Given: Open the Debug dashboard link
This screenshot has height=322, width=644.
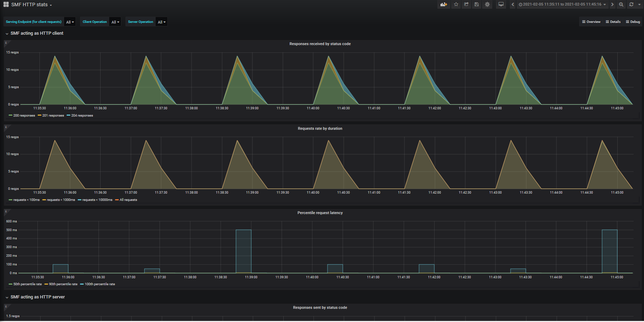Looking at the screenshot, I should 633,22.
